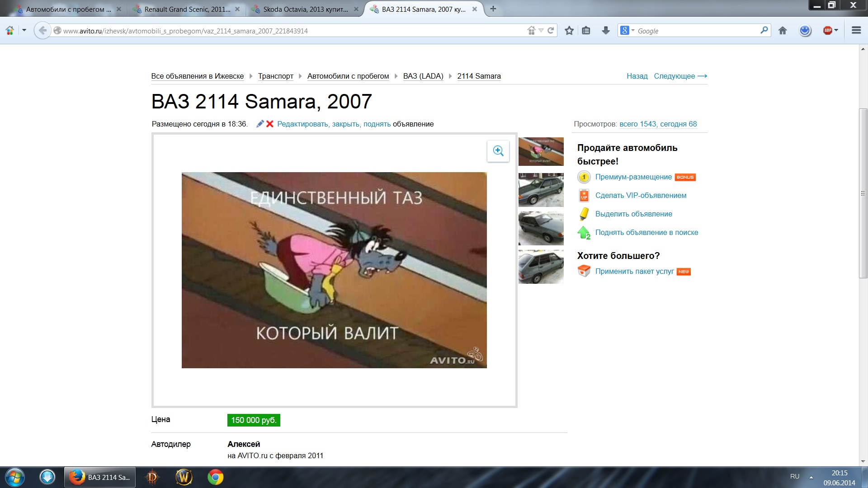Click the RU language indicator in tray
Screen dimensions: 868x488
794,477
